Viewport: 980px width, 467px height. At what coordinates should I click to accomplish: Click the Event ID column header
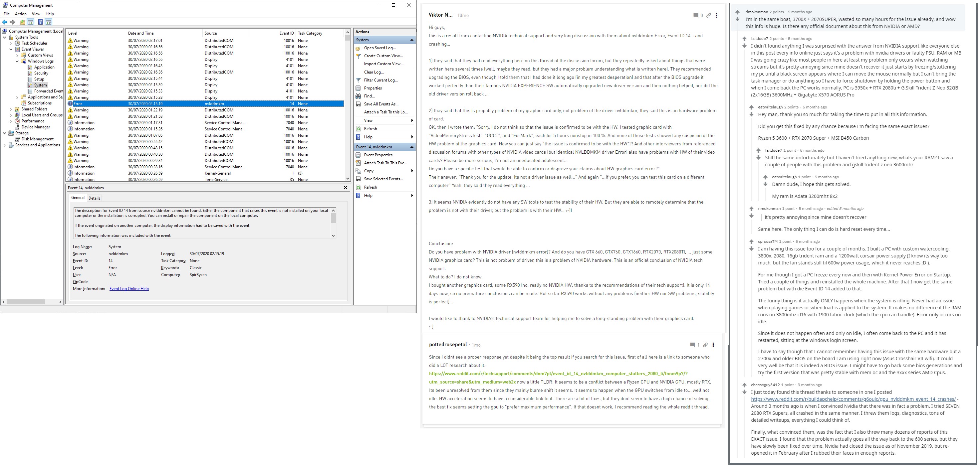[272, 34]
